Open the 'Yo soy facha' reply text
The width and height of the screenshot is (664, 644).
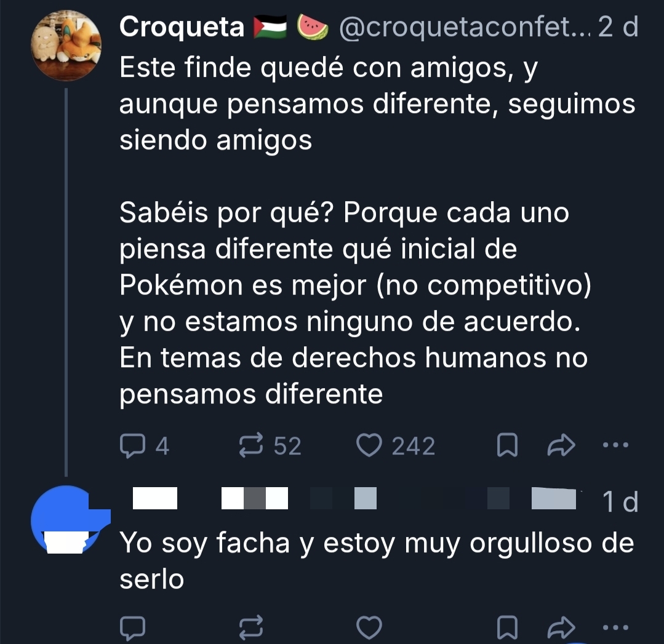(x=375, y=560)
